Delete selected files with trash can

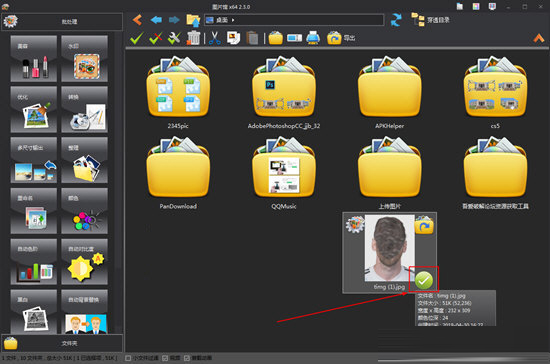tap(193, 38)
